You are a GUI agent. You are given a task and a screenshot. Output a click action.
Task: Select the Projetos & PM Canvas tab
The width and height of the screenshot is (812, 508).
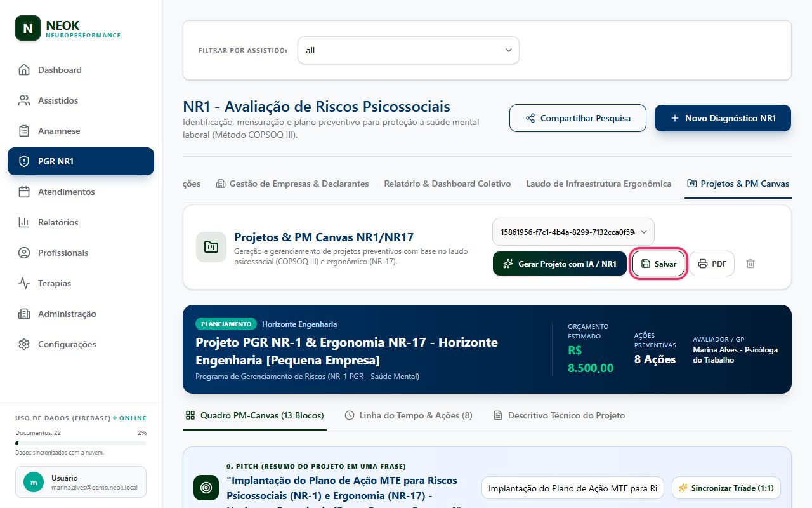pyautogui.click(x=738, y=184)
